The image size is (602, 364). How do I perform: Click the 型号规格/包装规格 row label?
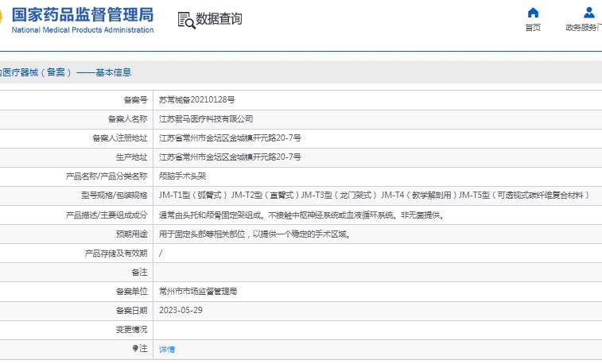115,196
